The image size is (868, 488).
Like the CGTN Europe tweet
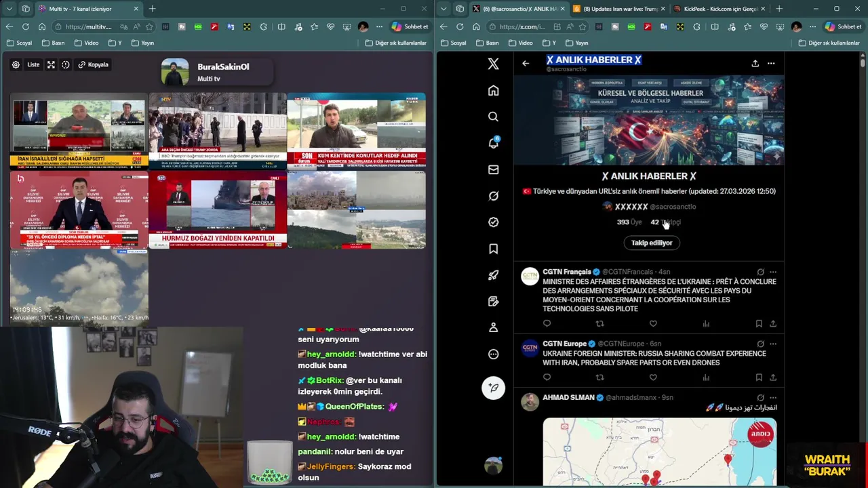(653, 378)
